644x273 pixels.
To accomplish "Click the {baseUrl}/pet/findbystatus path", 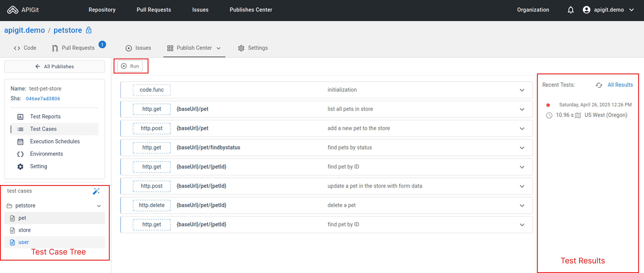I will (x=208, y=148).
